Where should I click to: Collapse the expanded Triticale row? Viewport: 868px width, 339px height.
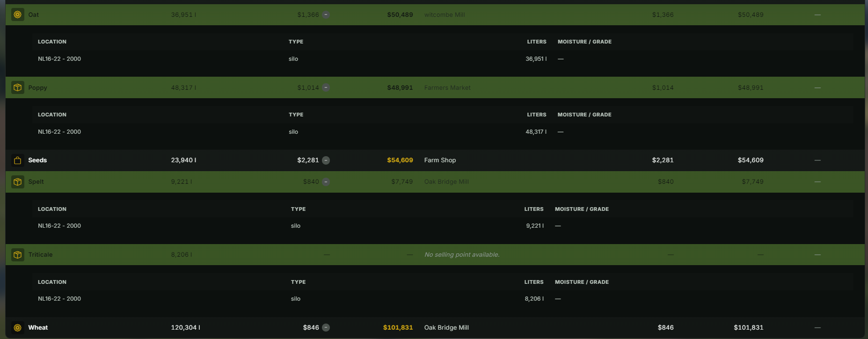tap(435, 255)
